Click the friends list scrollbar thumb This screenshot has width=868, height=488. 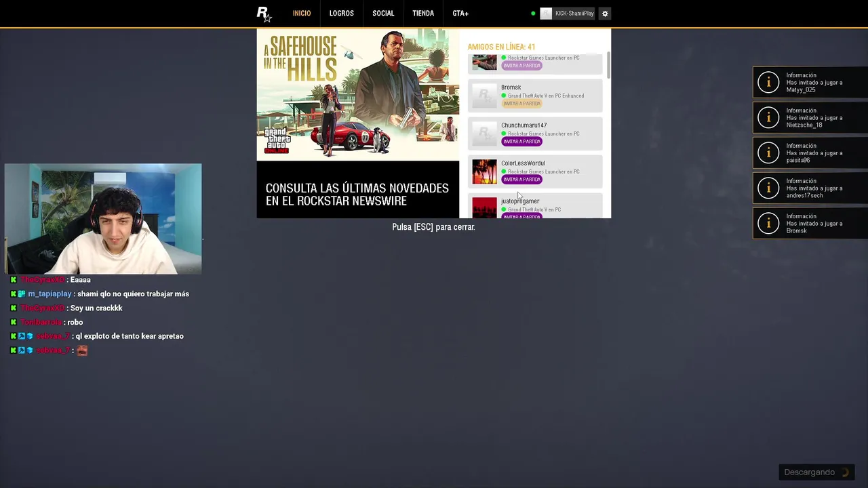click(608, 64)
